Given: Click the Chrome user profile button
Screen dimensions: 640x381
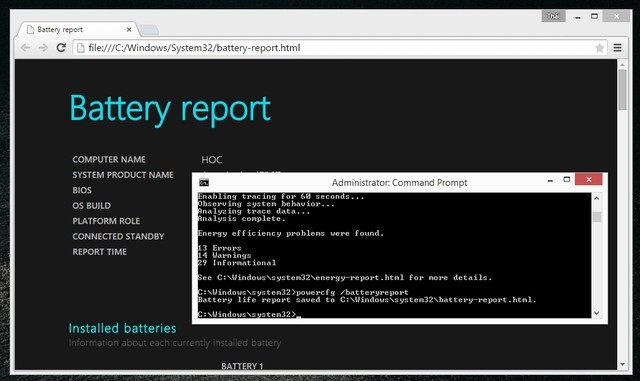Looking at the screenshot, I should 553,16.
